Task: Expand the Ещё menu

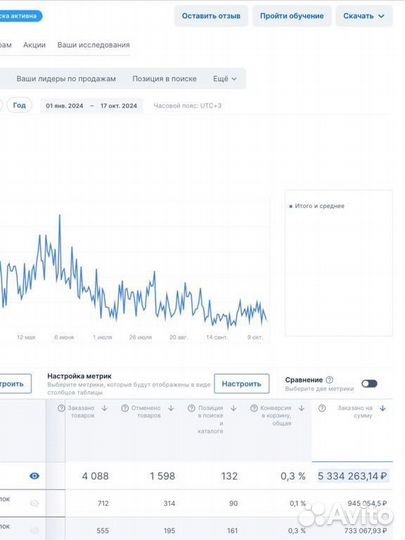Action: pos(225,79)
